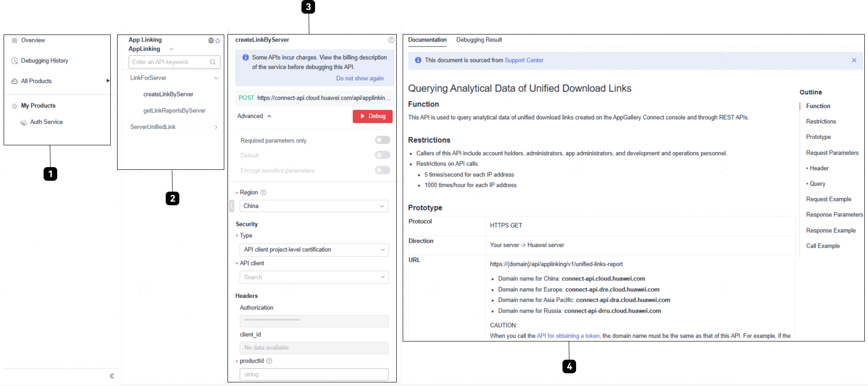Click the globe icon beside App Linking
The image size is (868, 386).
(x=211, y=40)
